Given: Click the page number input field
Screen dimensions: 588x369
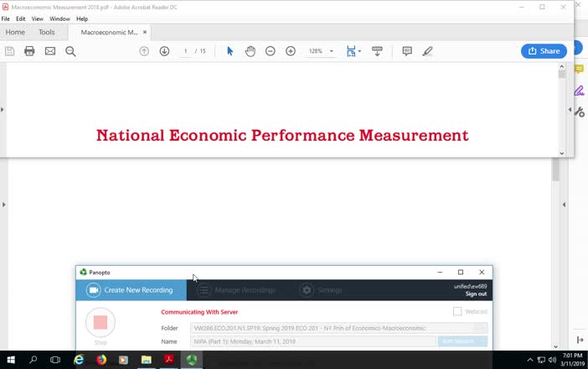Looking at the screenshot, I should pos(187,51).
